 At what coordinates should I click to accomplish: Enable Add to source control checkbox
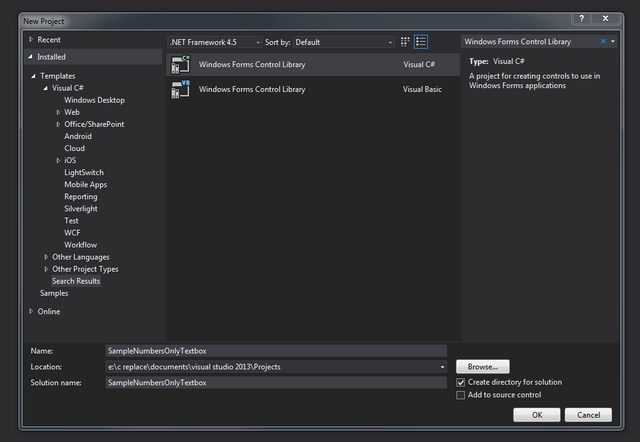click(x=460, y=395)
